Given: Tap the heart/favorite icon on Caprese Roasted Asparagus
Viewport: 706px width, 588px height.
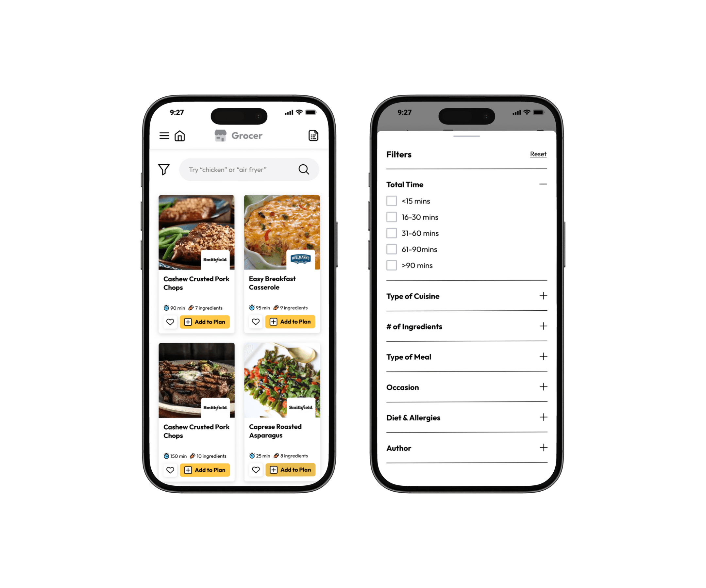Looking at the screenshot, I should [256, 469].
